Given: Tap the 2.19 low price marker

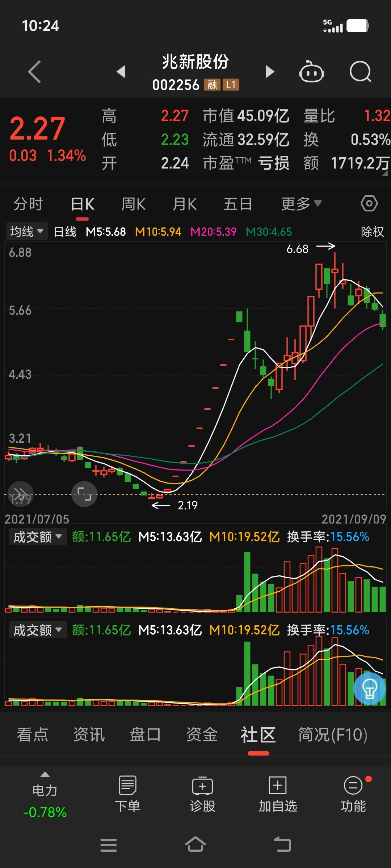Looking at the screenshot, I should [x=188, y=505].
